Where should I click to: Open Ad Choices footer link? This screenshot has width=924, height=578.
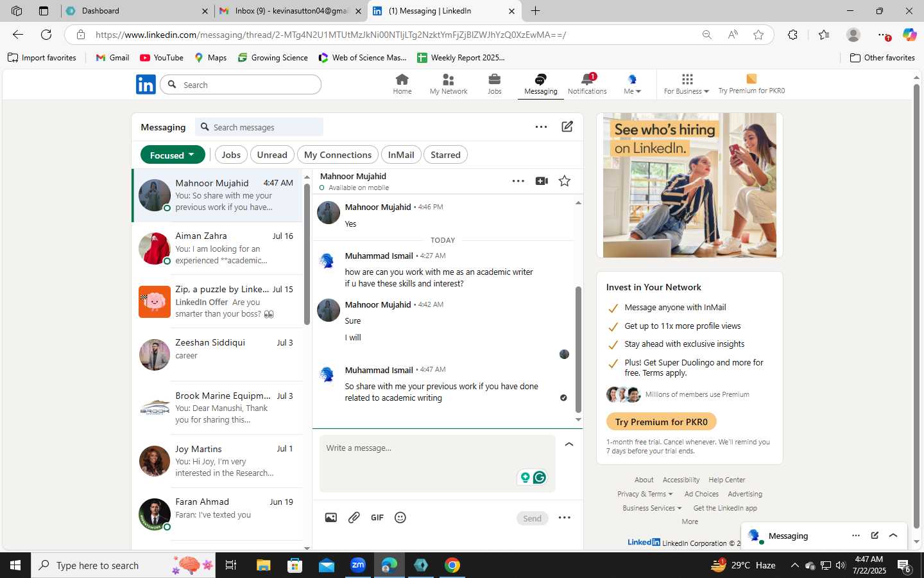[x=701, y=494]
